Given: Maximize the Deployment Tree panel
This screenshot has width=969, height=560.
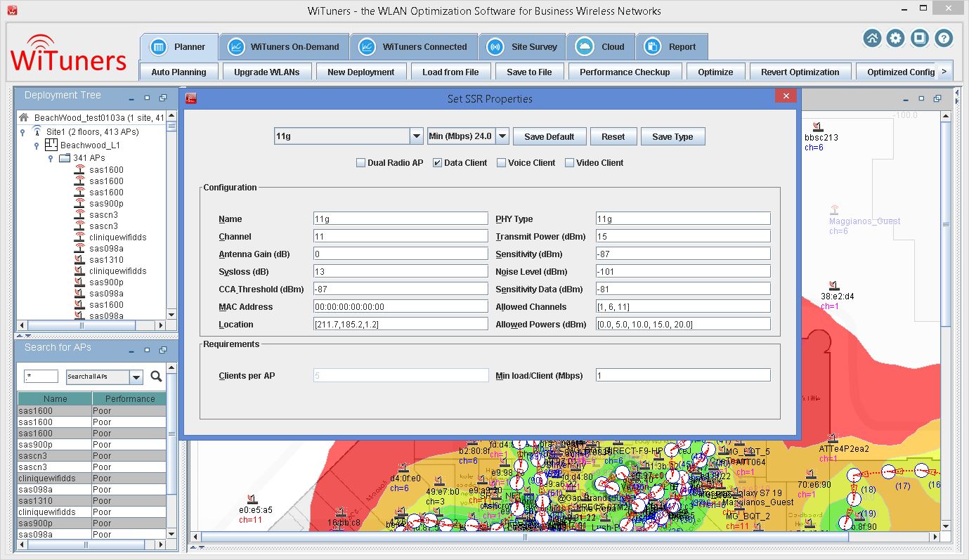Looking at the screenshot, I should click(x=147, y=98).
